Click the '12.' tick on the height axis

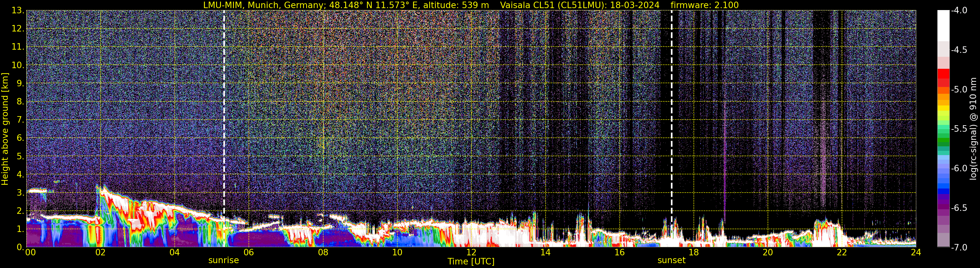pos(18,29)
